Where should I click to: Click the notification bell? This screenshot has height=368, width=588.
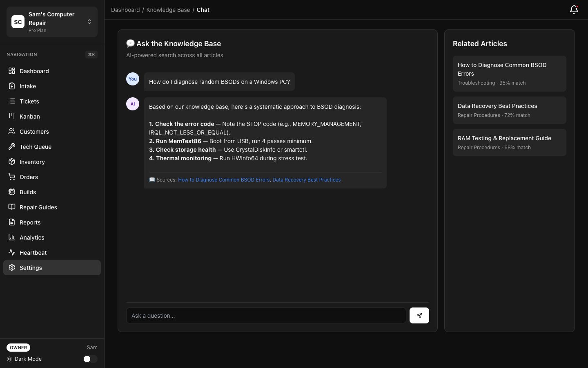coord(574,10)
